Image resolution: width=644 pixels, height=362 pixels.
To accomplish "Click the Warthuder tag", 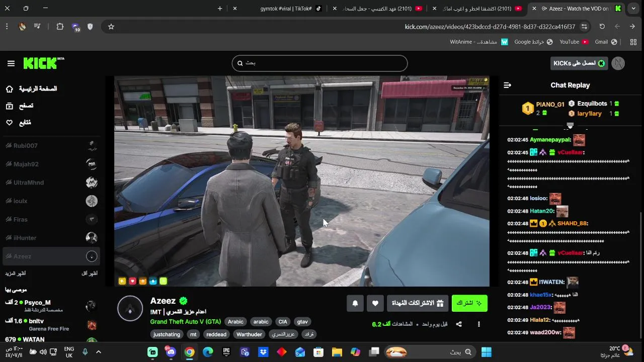I will [x=249, y=334].
